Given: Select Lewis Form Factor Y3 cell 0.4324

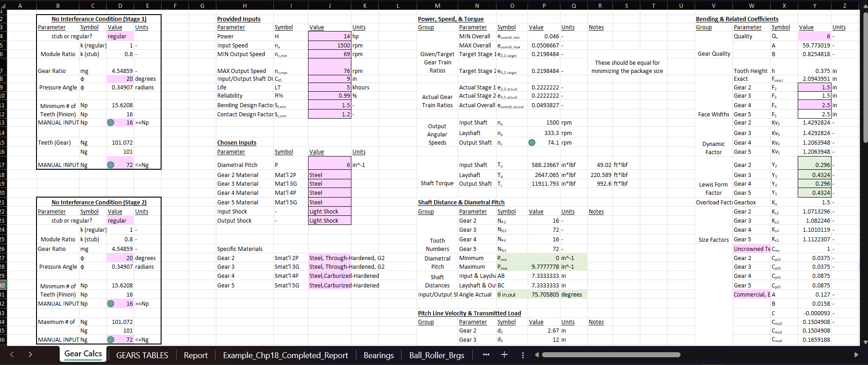Looking at the screenshot, I should (x=814, y=175).
